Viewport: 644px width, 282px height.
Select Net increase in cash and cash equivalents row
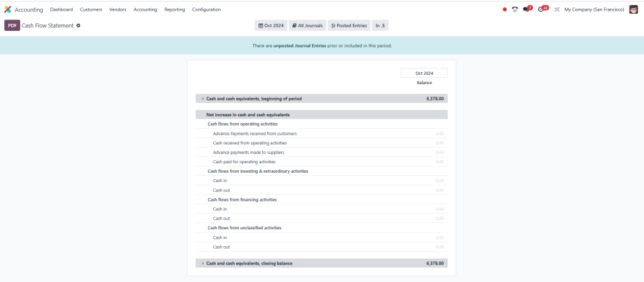pos(321,115)
